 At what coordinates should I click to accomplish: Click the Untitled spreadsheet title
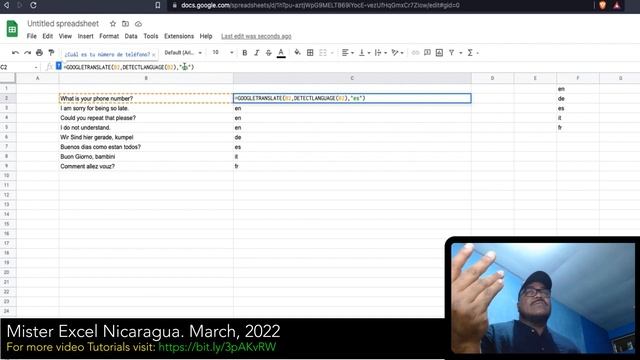tap(63, 24)
